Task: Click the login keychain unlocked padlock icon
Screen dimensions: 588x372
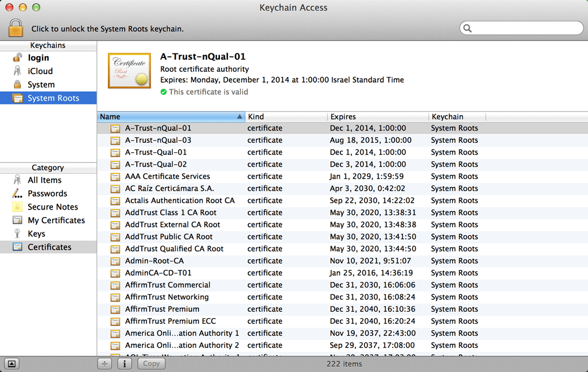Action: pos(17,58)
